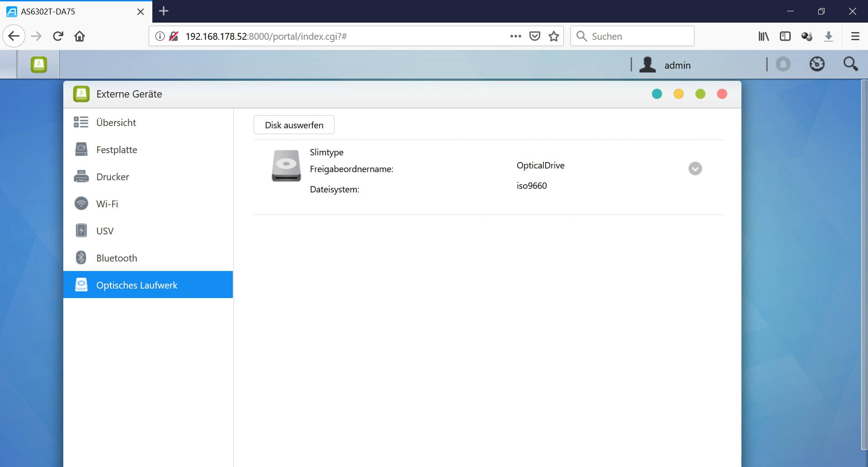Click the Externe Geräte taskbar app icon

(x=39, y=65)
